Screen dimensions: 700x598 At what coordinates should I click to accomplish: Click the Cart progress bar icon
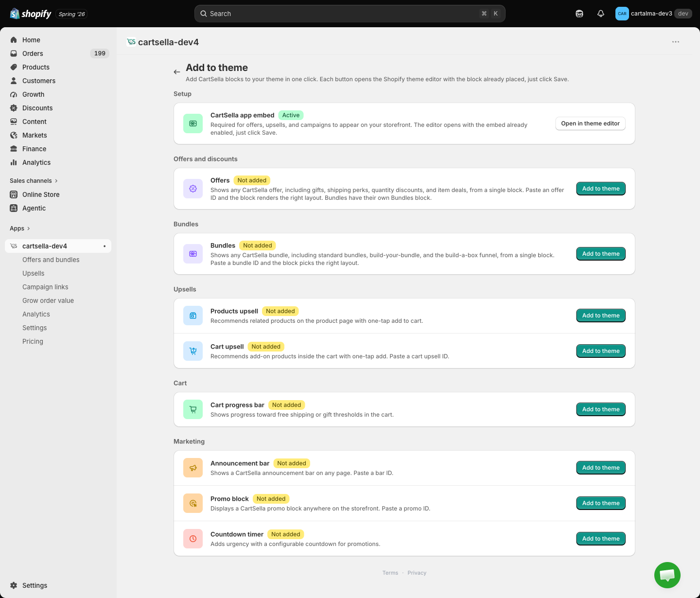(x=193, y=409)
